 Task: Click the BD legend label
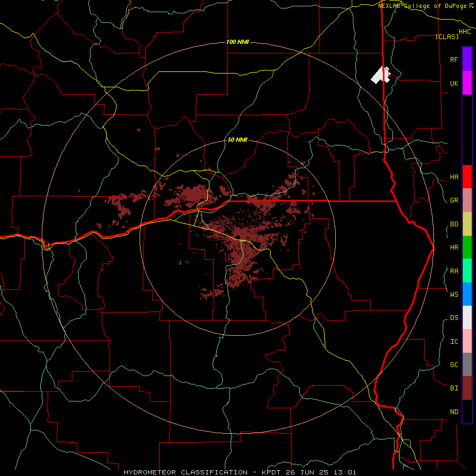454,224
